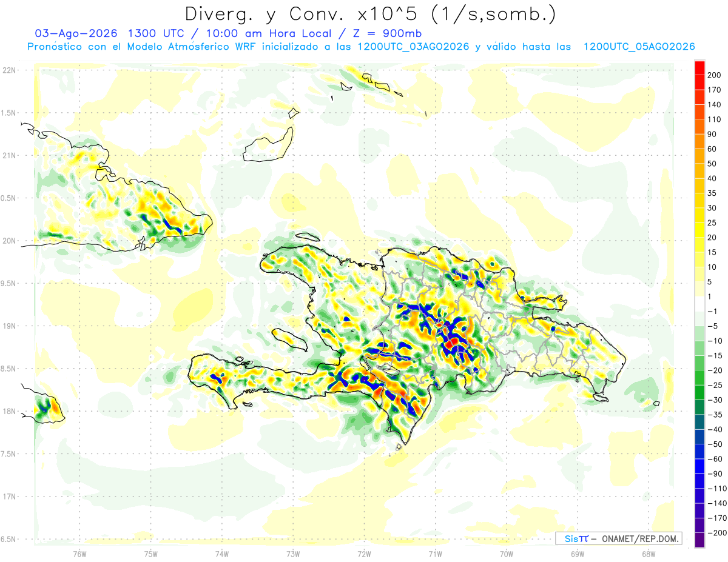Click the white swatch between 1 and -1
The width and height of the screenshot is (728, 562).
(x=699, y=304)
